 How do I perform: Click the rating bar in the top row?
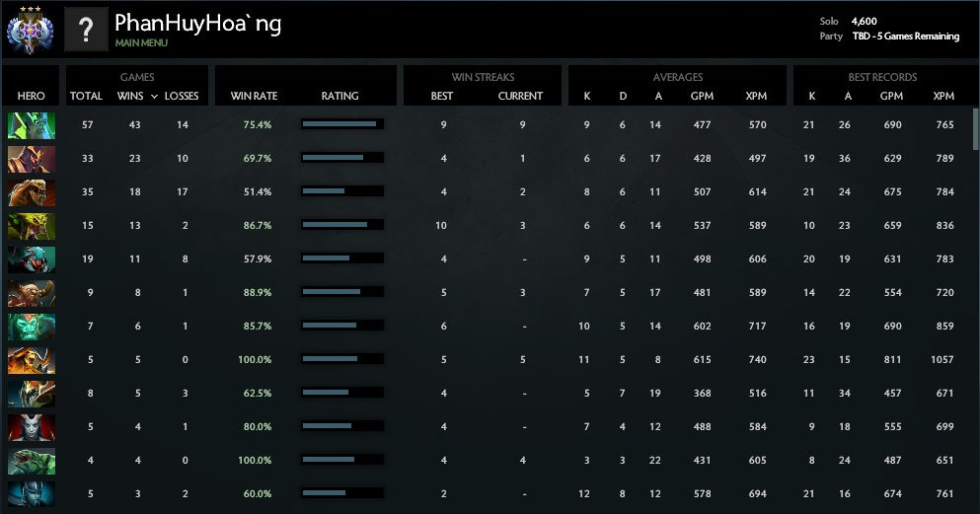point(341,124)
